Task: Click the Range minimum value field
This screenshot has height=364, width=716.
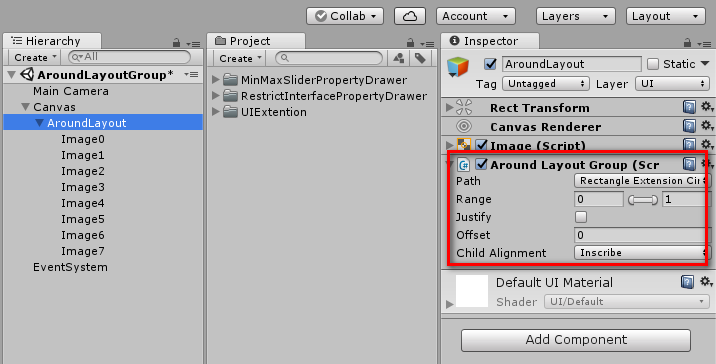Action: [599, 199]
